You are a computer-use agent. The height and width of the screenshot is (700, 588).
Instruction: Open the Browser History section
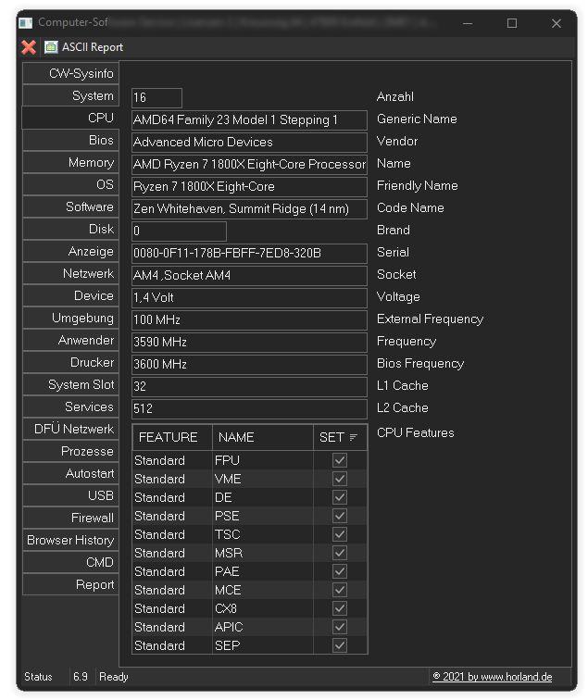(x=70, y=540)
